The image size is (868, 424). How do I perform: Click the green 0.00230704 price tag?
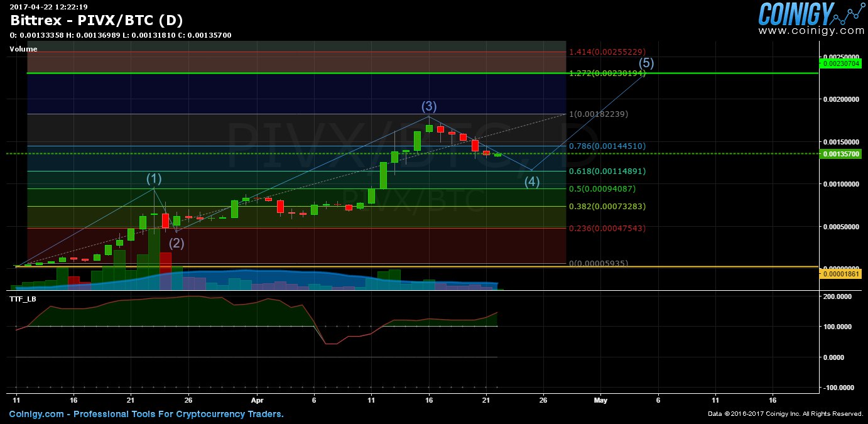pos(841,63)
